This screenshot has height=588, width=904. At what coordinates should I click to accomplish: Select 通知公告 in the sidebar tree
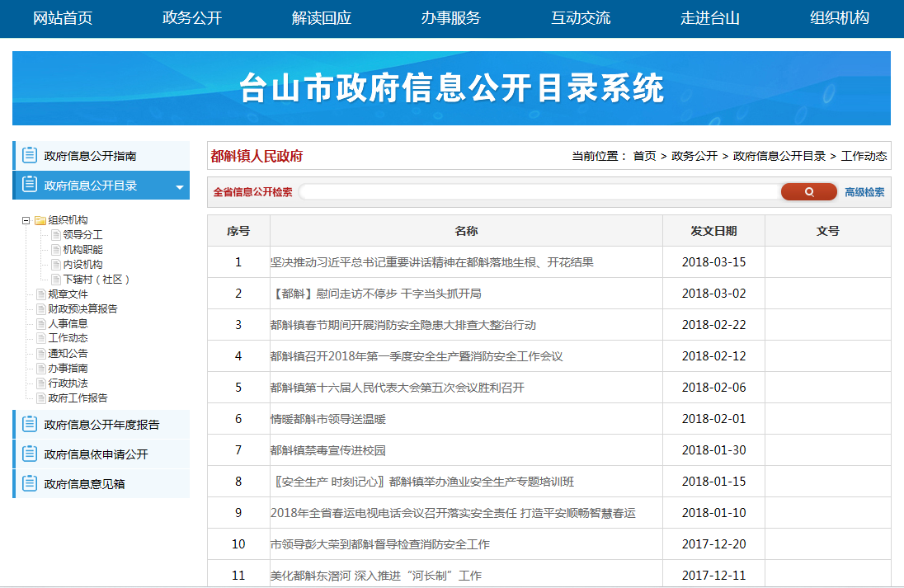[x=68, y=353]
